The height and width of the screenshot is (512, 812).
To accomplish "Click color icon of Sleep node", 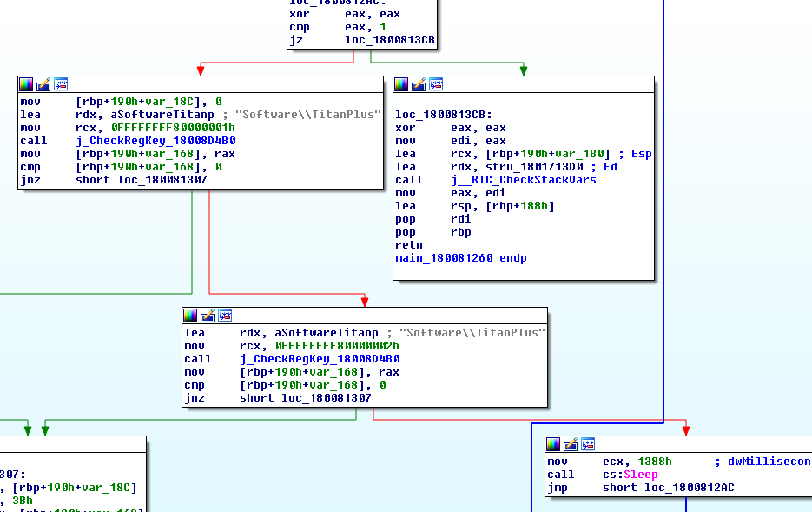I will click(x=553, y=444).
